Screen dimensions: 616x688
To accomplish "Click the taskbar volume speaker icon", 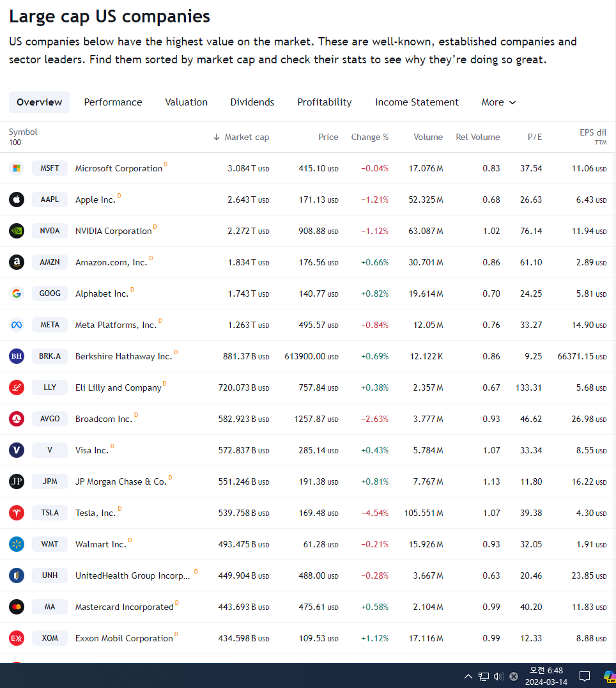I will click(x=498, y=676).
